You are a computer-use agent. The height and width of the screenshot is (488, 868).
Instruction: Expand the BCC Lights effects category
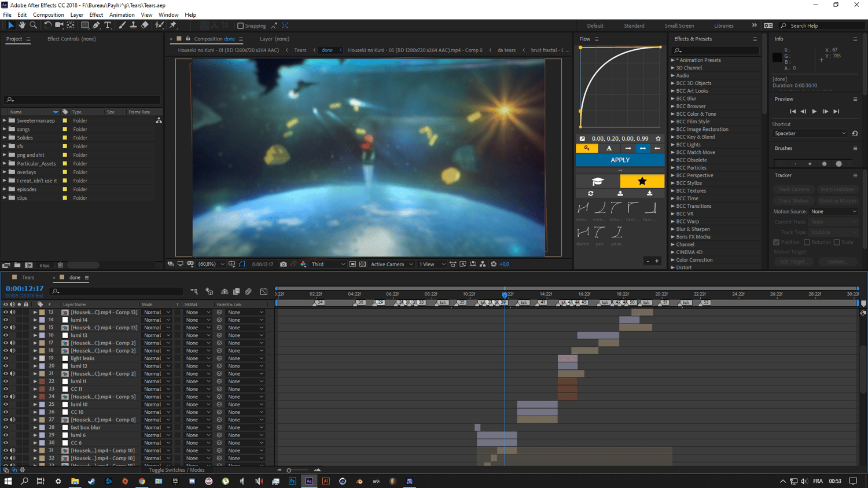click(673, 145)
